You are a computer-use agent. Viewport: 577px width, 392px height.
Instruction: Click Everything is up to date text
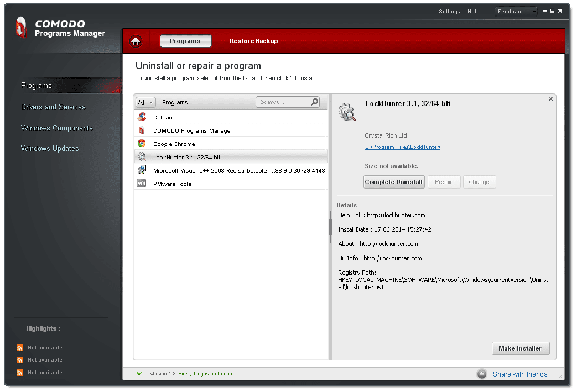coord(207,374)
